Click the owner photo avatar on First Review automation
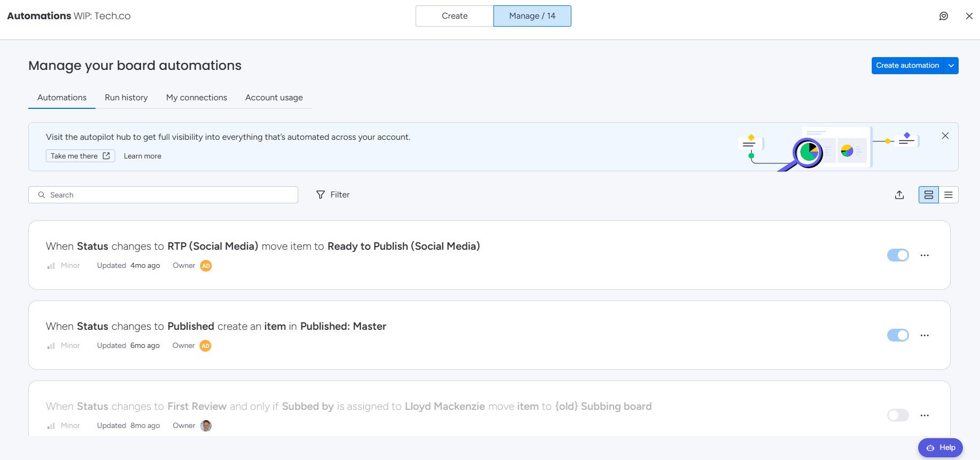980x460 pixels. point(206,426)
